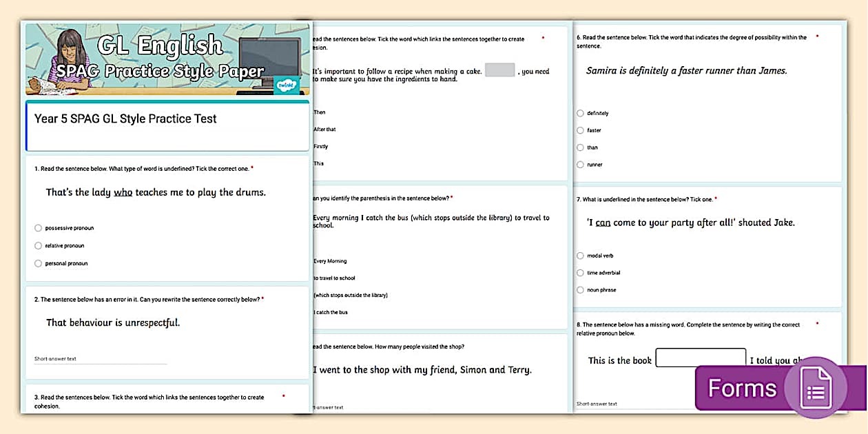Click the blank word box in question 3

499,71
